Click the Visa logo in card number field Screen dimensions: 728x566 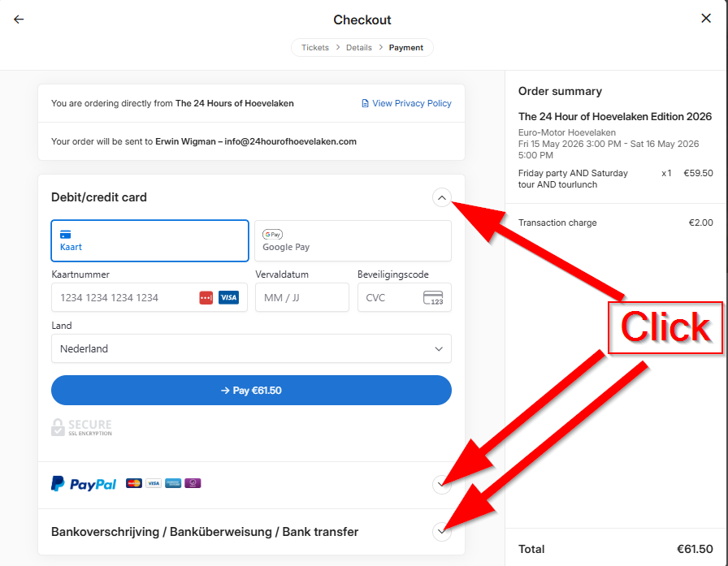click(228, 298)
